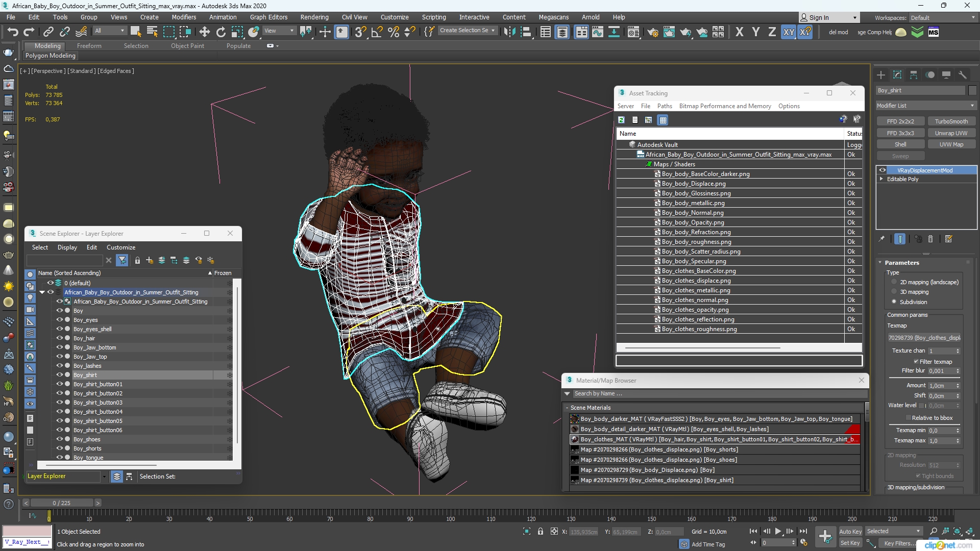Open the Modify command panel tab
Screen dimensions: 980x551
pyautogui.click(x=897, y=75)
